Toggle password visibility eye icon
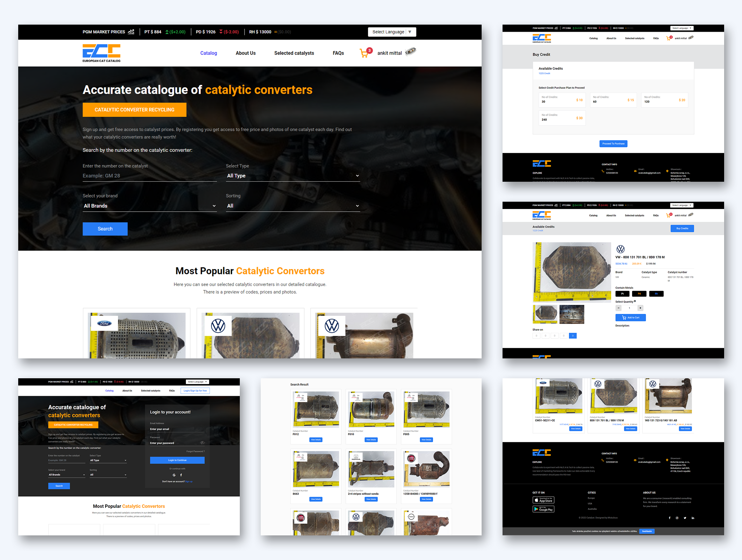The image size is (742, 560). (x=202, y=443)
